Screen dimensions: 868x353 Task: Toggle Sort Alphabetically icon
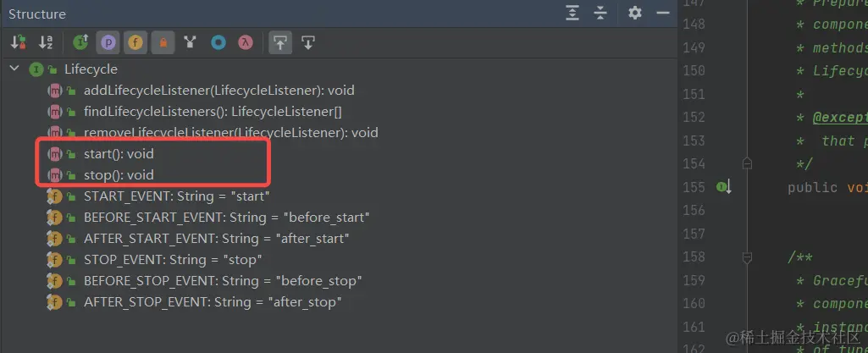pyautogui.click(x=46, y=42)
